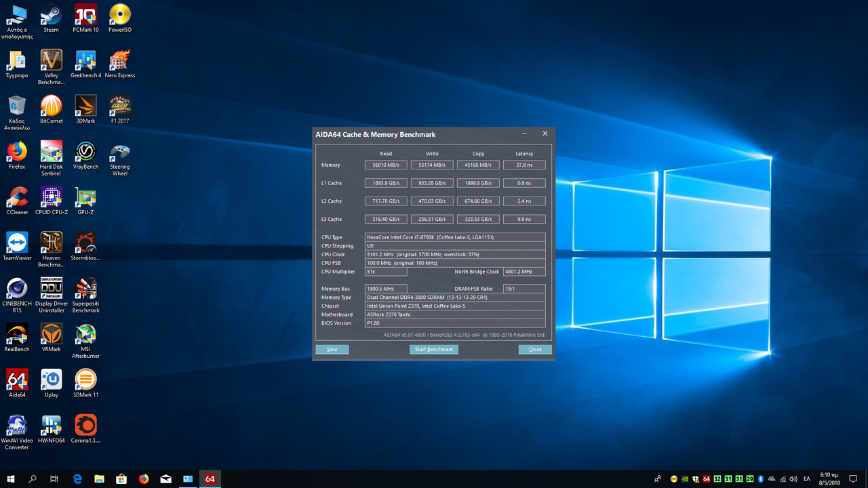The height and width of the screenshot is (488, 868).
Task: Click Motherboard value ASRock Z370 Taichi
Action: 455,314
